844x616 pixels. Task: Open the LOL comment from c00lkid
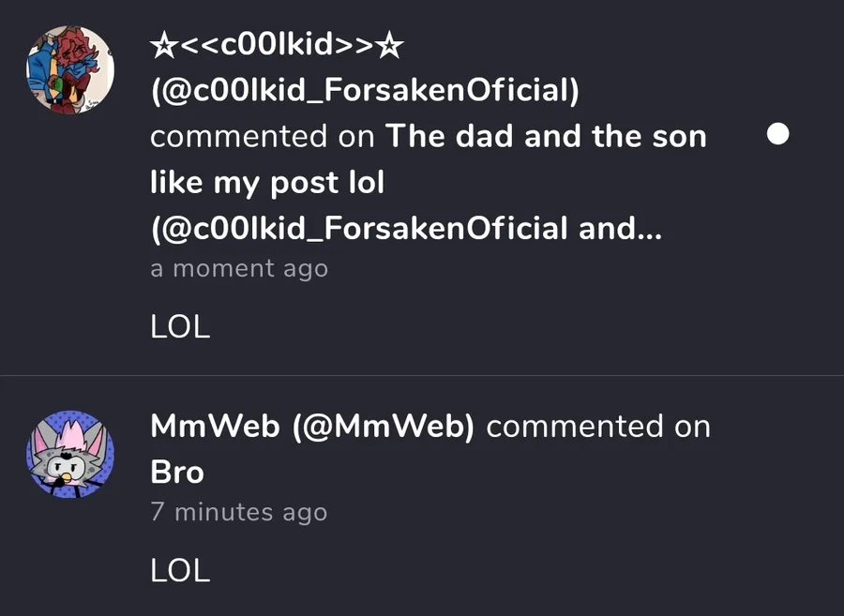tap(180, 326)
